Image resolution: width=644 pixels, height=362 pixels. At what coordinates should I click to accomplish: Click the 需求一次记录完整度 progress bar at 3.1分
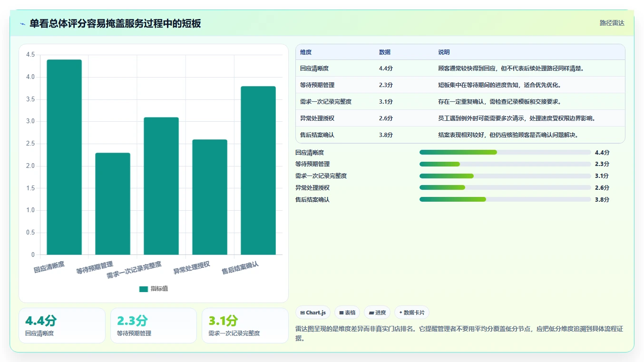pos(505,176)
